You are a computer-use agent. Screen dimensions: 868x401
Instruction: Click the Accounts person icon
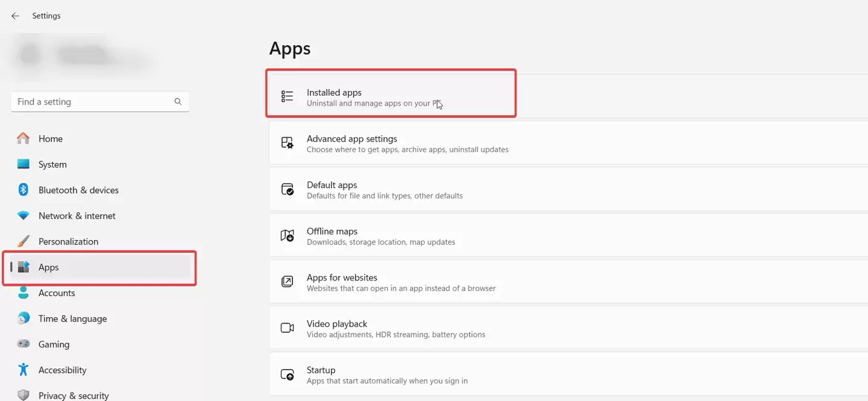[x=24, y=292]
